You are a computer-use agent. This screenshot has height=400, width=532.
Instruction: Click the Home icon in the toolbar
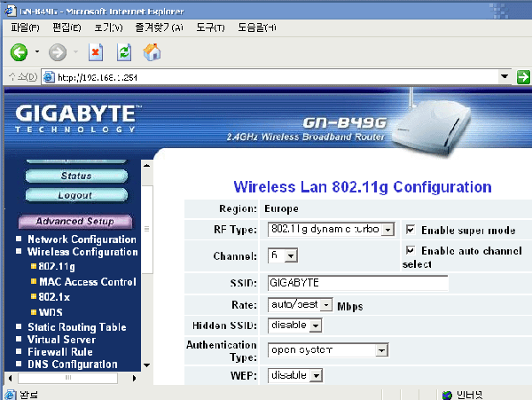(x=152, y=52)
